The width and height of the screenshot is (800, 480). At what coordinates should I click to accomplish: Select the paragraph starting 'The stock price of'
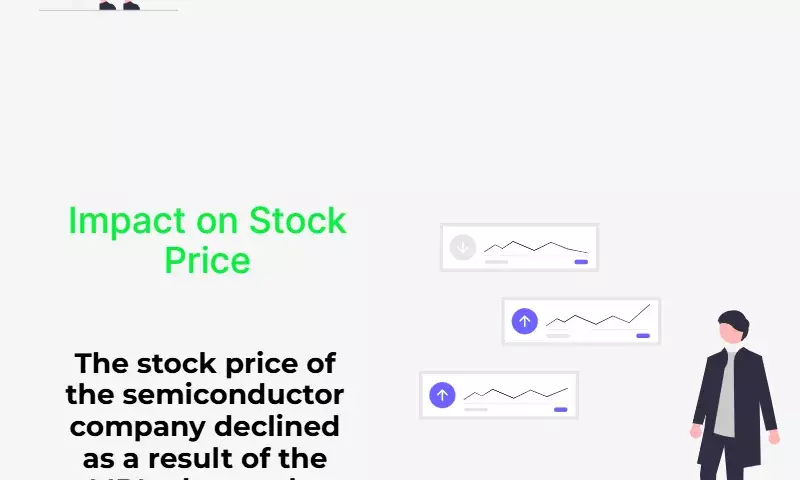coord(205,414)
